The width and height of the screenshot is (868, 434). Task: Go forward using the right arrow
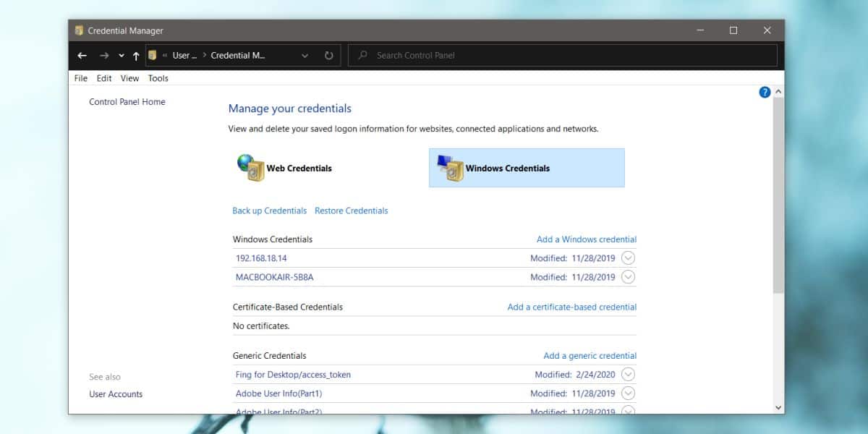pyautogui.click(x=103, y=55)
